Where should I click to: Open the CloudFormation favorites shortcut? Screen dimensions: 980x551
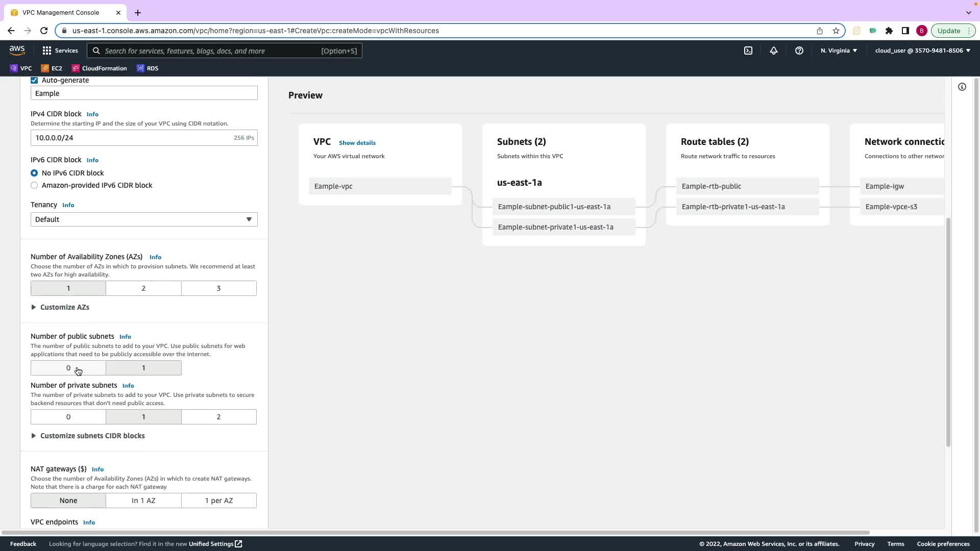99,68
